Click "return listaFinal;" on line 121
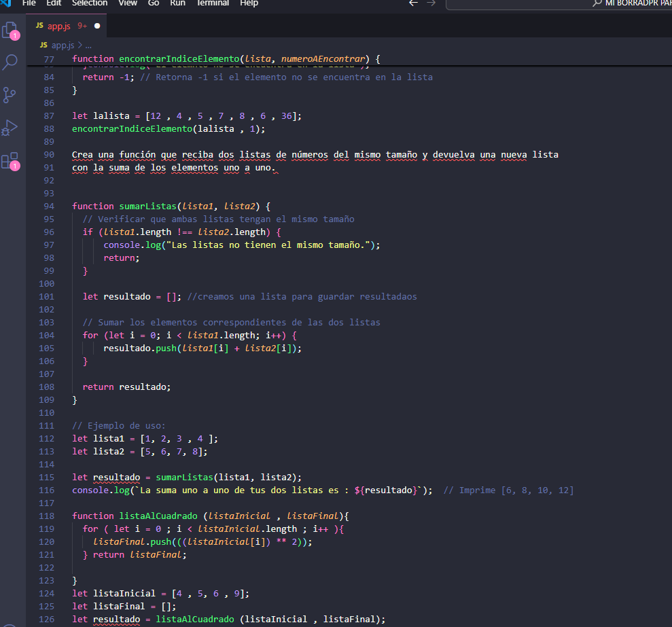 click(x=140, y=554)
